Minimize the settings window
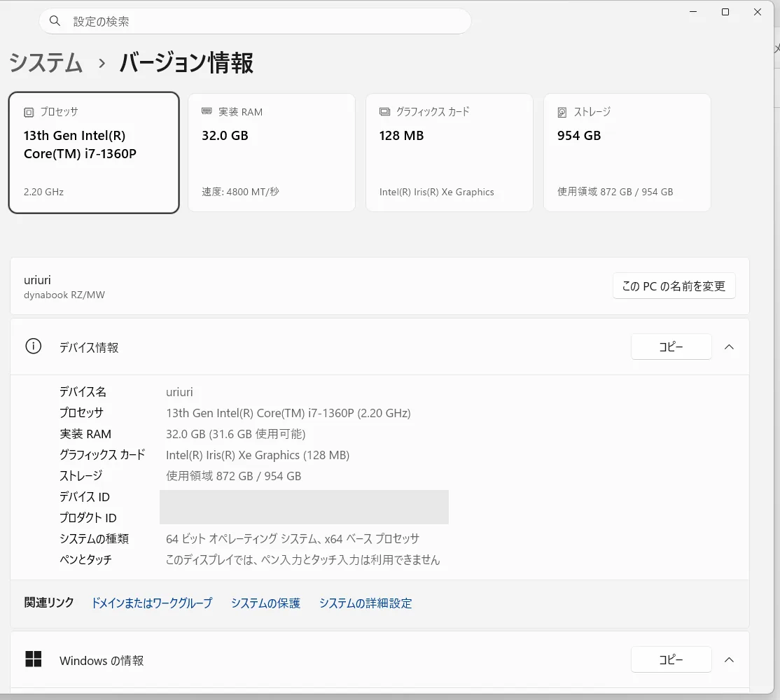 point(693,12)
